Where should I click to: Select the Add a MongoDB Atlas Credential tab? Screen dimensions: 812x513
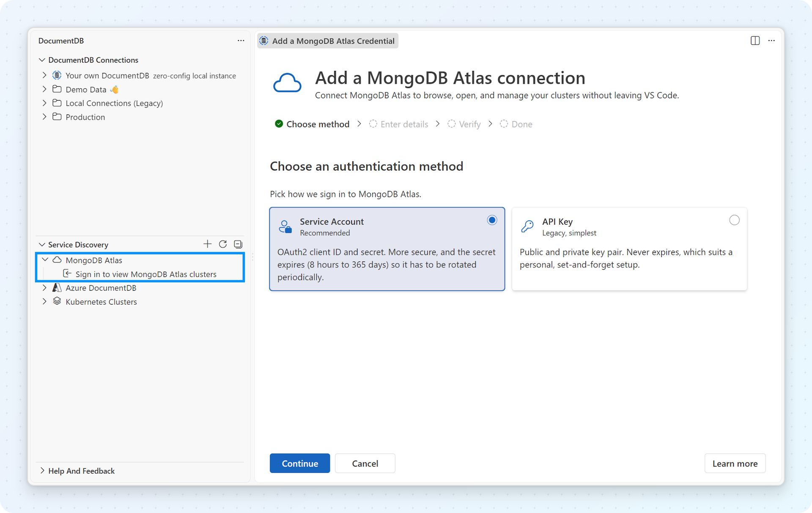(x=328, y=41)
